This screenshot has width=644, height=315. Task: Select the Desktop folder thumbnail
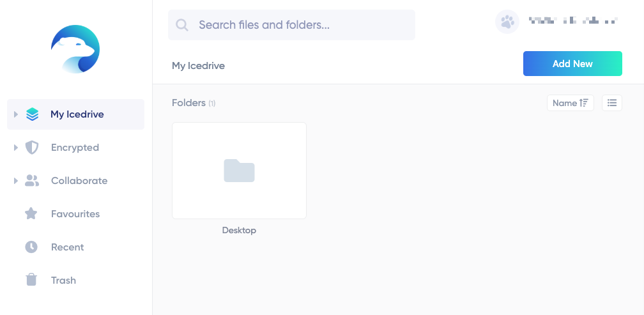coord(239,171)
